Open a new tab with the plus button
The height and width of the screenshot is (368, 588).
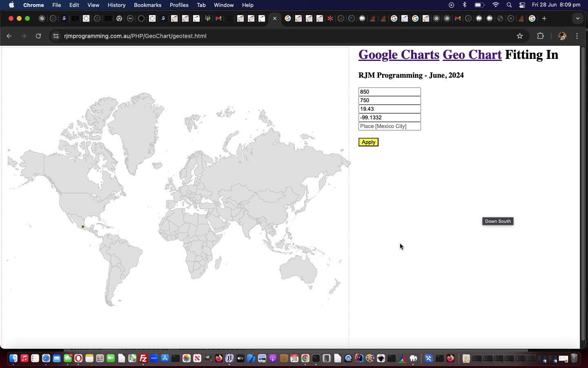pyautogui.click(x=544, y=18)
